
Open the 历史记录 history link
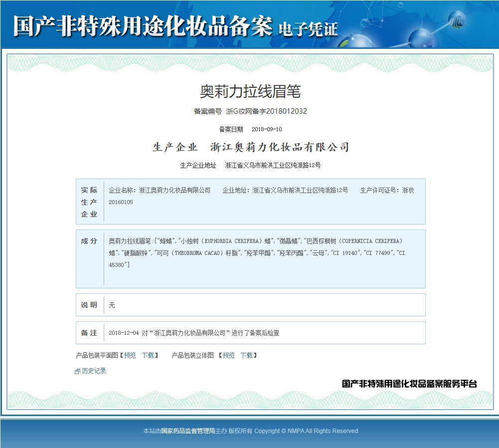(x=94, y=371)
